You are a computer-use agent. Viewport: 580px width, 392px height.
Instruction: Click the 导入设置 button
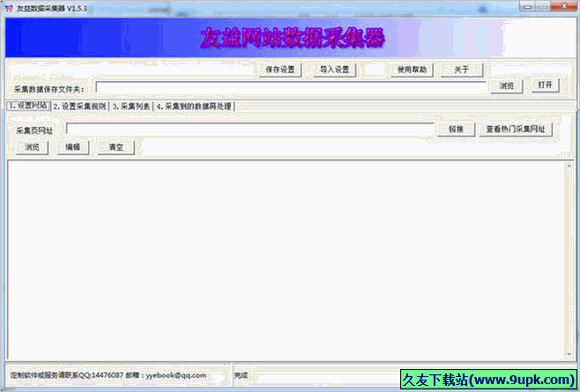[x=334, y=70]
